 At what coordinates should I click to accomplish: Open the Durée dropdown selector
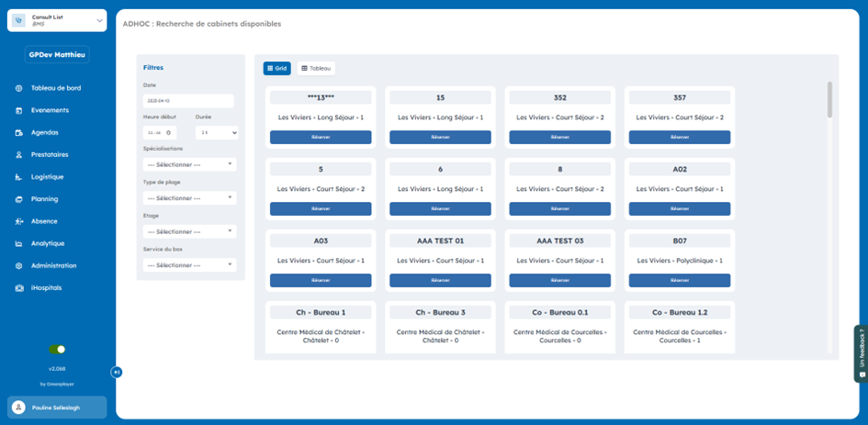click(x=218, y=133)
